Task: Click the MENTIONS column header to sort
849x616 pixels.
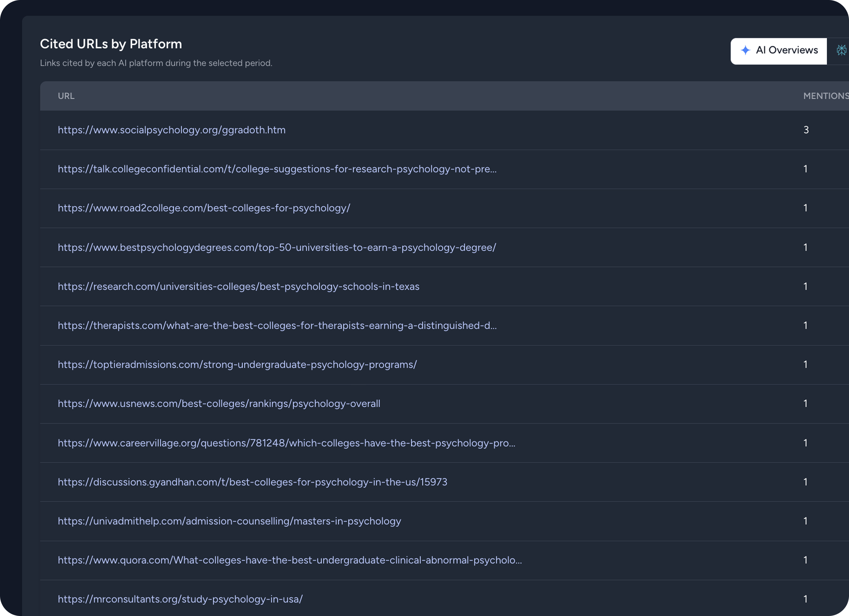Action: coord(825,96)
